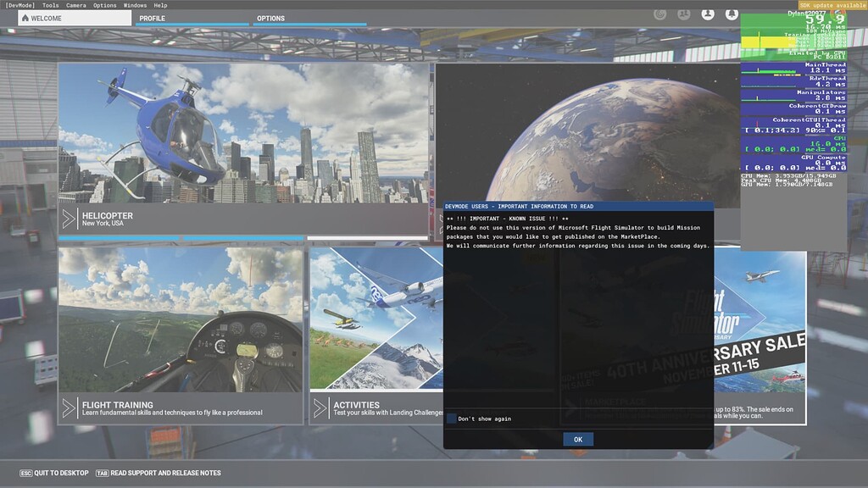
Task: Open the Tools menu
Action: [51, 5]
